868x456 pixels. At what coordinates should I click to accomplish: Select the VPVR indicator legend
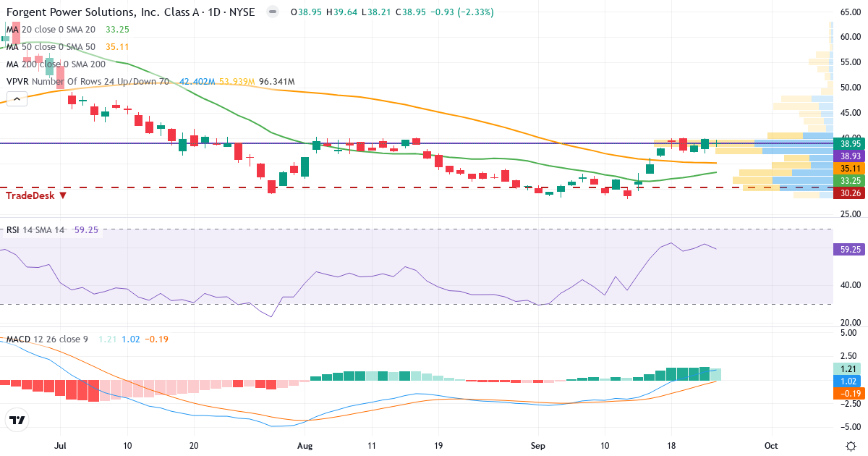88,82
